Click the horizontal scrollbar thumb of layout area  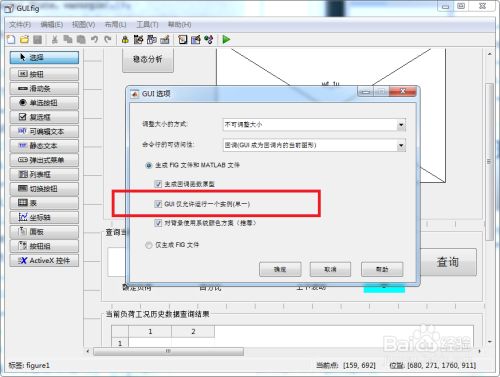[x=168, y=351]
